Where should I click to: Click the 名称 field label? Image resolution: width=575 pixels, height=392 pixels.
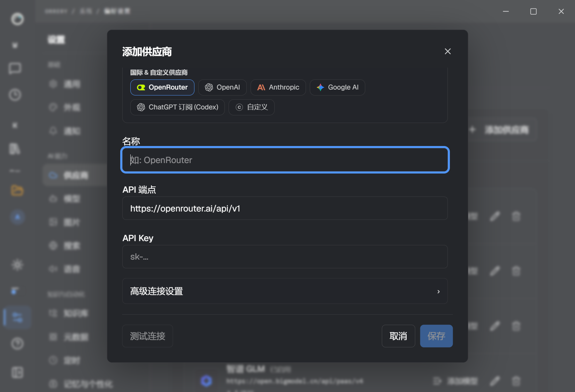[131, 141]
